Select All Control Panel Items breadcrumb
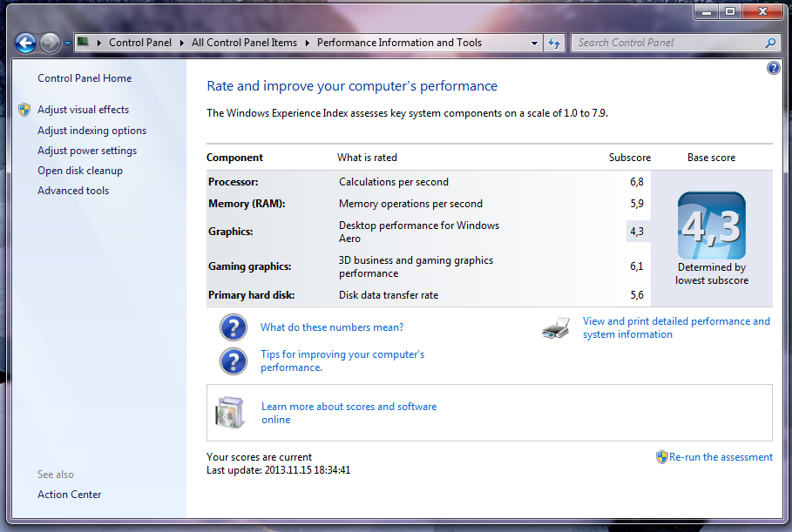792x532 pixels. (x=244, y=43)
